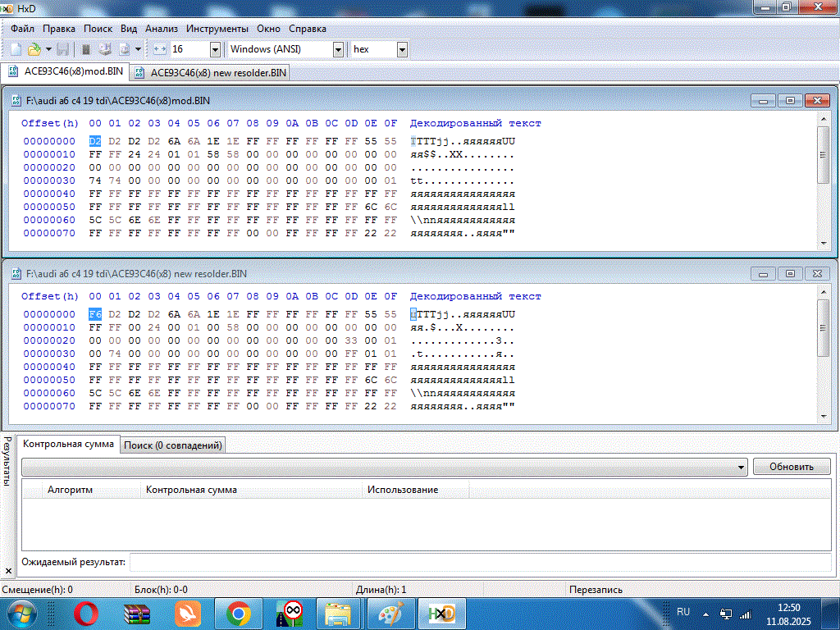The image size is (840, 630).
Task: Click the document icon in new resolder.BIN title bar
Action: click(16, 274)
